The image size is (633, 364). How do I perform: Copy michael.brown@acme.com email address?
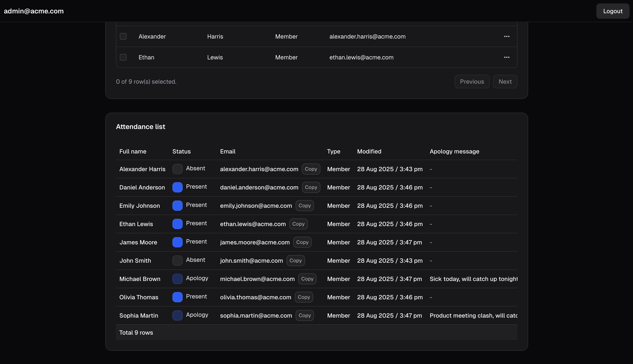coord(307,279)
